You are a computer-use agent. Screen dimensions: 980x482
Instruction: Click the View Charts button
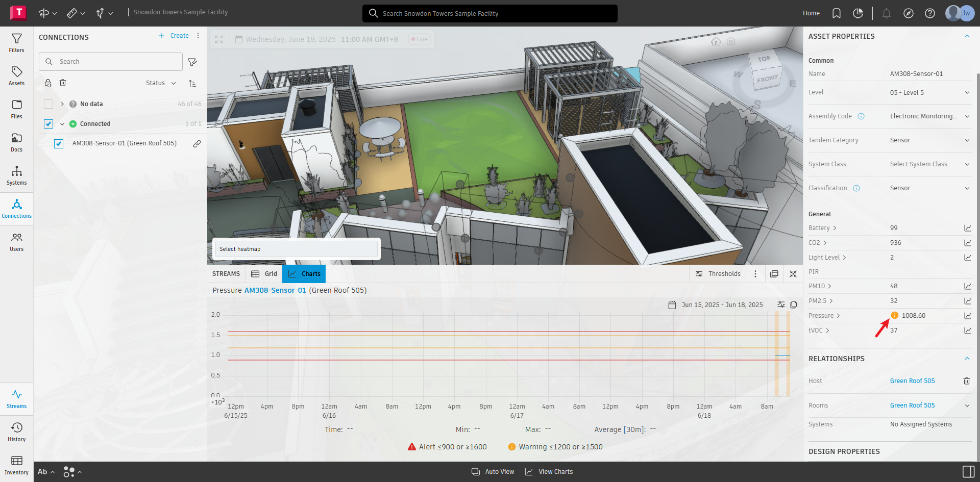tap(549, 472)
